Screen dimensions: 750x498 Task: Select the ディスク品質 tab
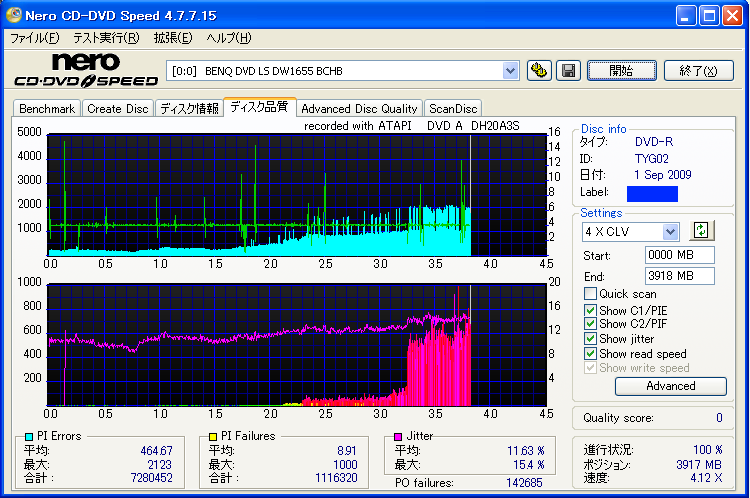[x=259, y=107]
